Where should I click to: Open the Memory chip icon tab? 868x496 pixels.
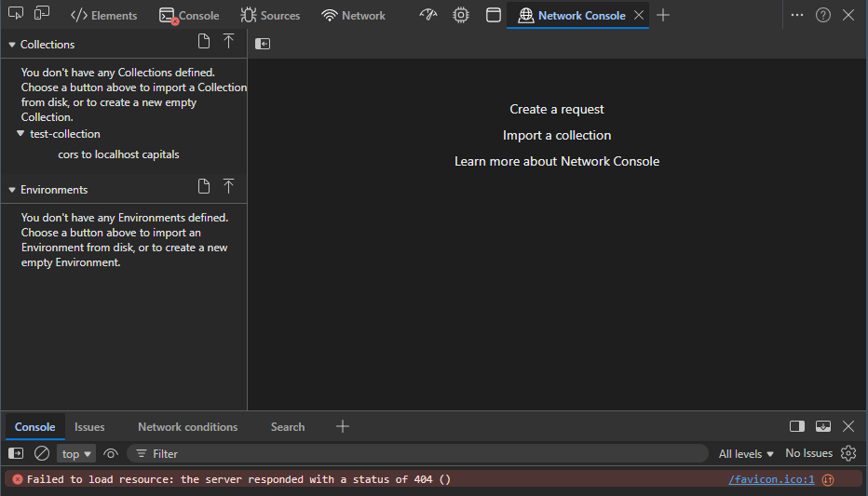point(461,15)
